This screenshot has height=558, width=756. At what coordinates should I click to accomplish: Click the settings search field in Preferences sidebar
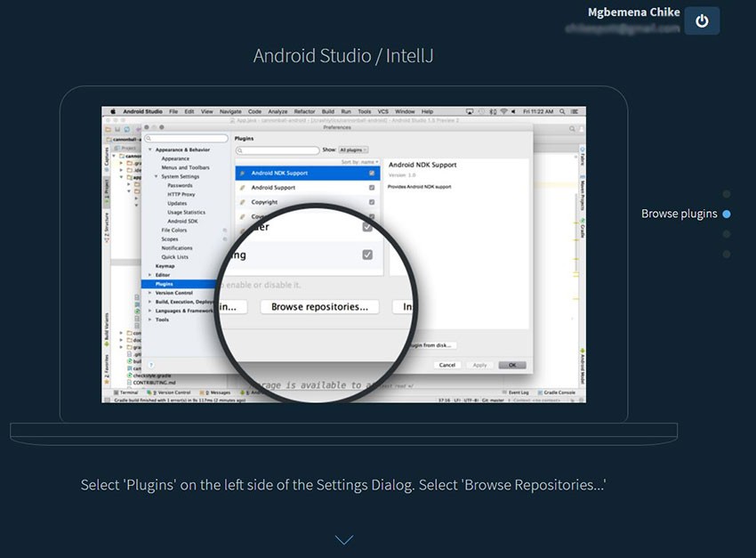pyautogui.click(x=186, y=139)
